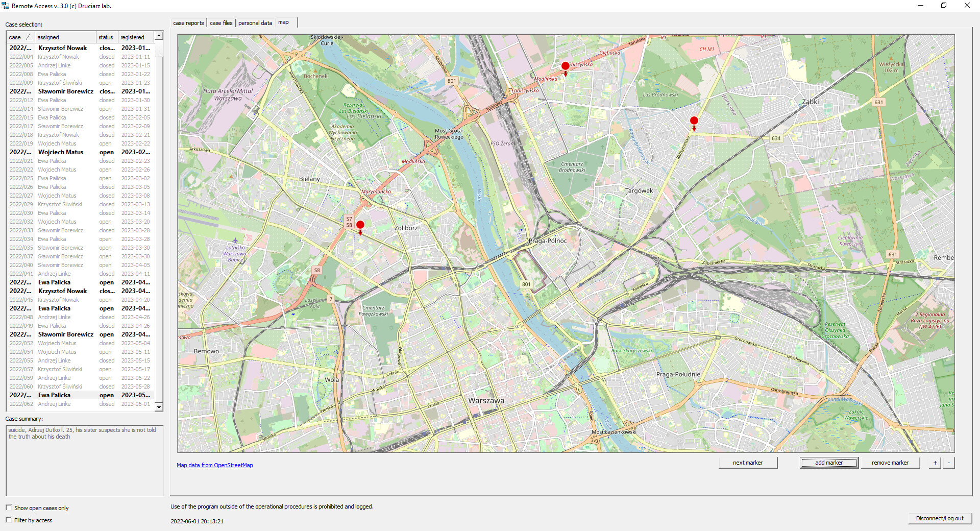This screenshot has width=980, height=531.
Task: Click the case list scrollbar down arrow
Action: pos(159,407)
